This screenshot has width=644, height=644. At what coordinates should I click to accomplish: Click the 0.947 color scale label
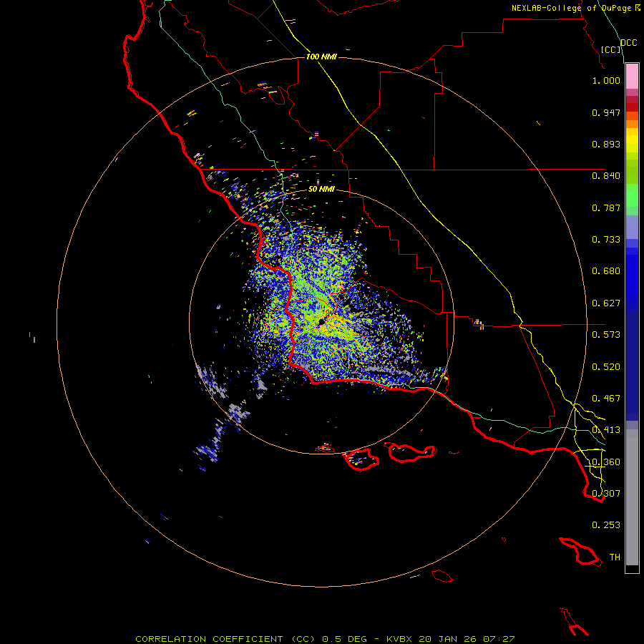point(606,112)
